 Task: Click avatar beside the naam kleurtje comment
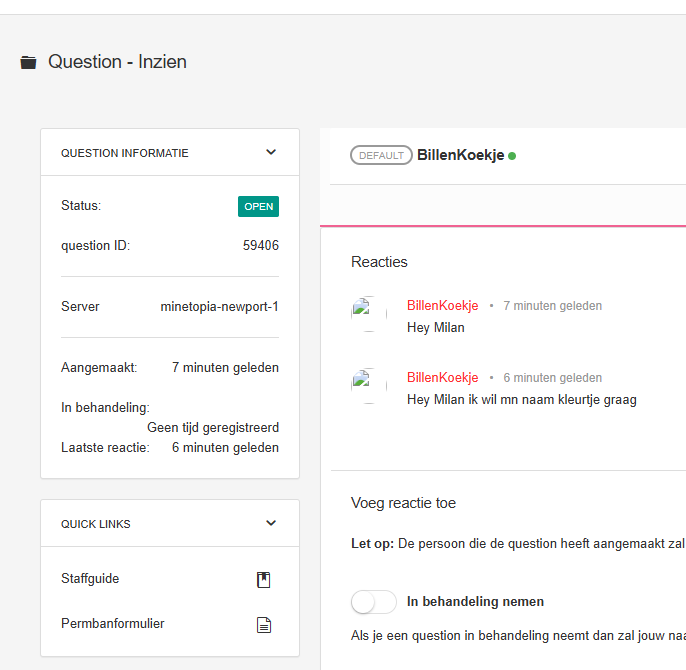pos(368,386)
